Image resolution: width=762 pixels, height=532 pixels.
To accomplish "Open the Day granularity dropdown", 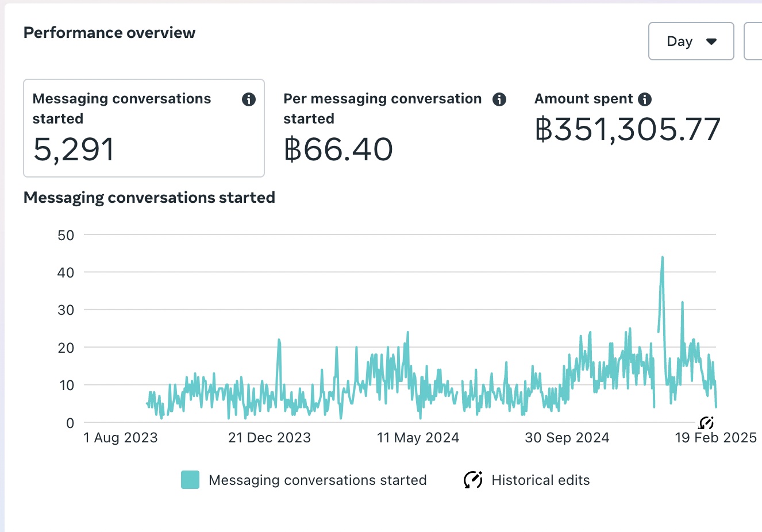I will tap(691, 41).
